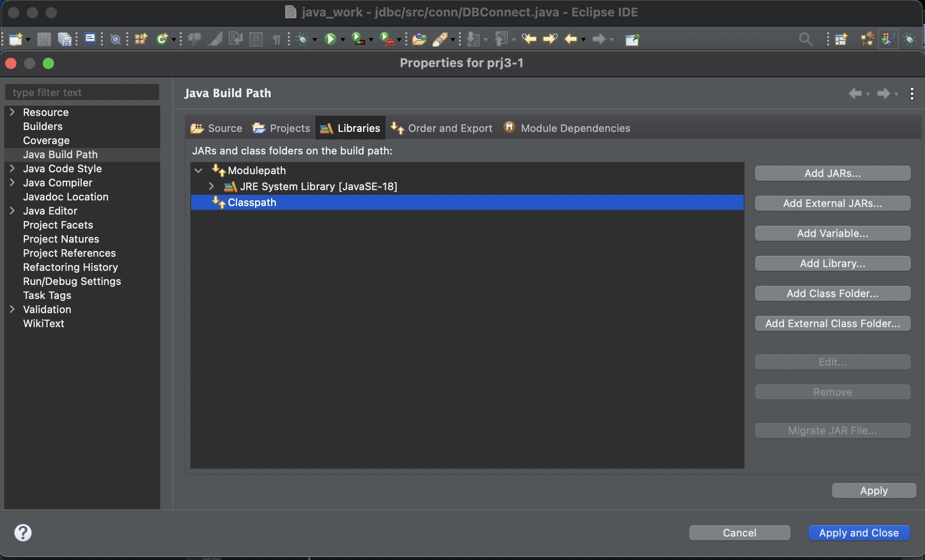925x560 pixels.
Task: Click the Open Perspective icon
Action: (x=840, y=39)
